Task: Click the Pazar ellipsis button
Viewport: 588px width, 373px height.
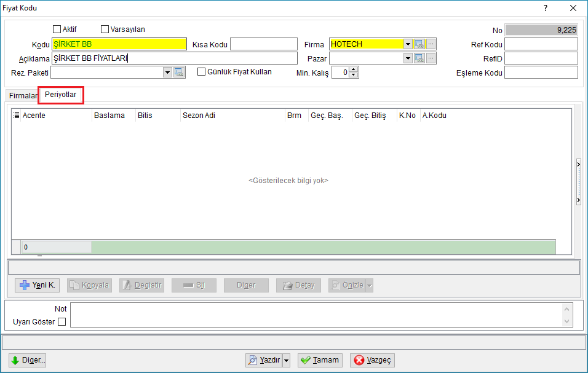Action: pyautogui.click(x=431, y=58)
